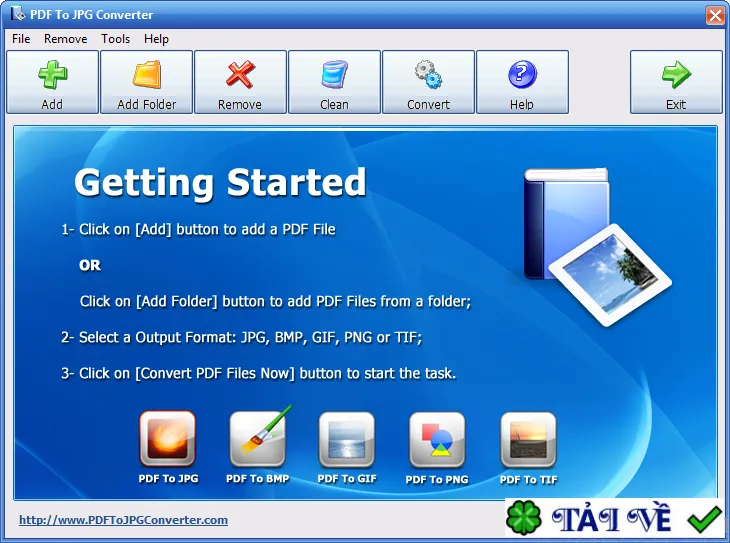
Task: Click the Add Folder toolbar button
Action: point(147,82)
